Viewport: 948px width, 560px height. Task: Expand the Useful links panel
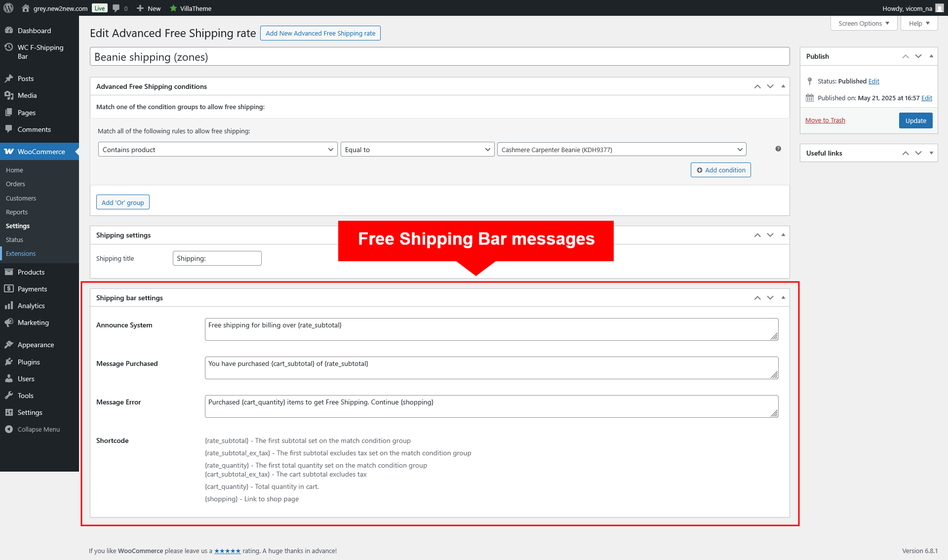pyautogui.click(x=931, y=153)
